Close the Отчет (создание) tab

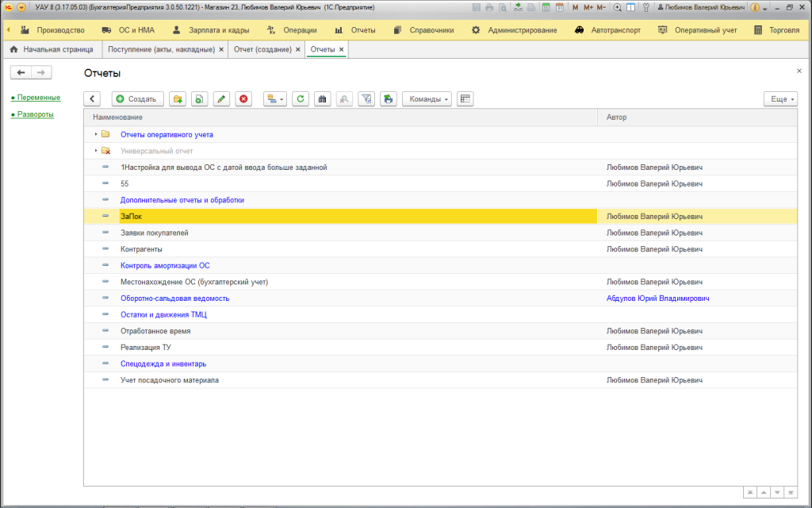coord(298,50)
